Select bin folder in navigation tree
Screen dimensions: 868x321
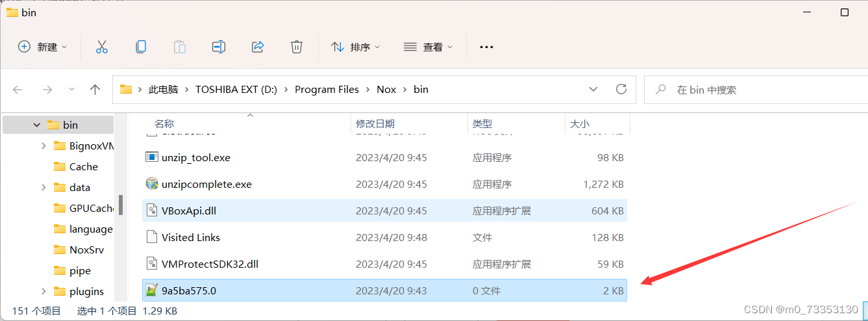point(70,125)
